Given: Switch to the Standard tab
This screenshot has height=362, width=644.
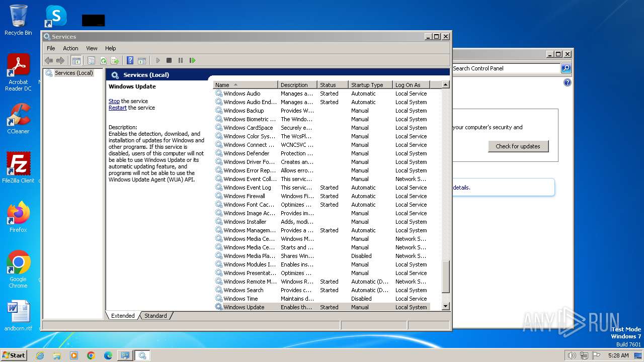Looking at the screenshot, I should pyautogui.click(x=155, y=316).
